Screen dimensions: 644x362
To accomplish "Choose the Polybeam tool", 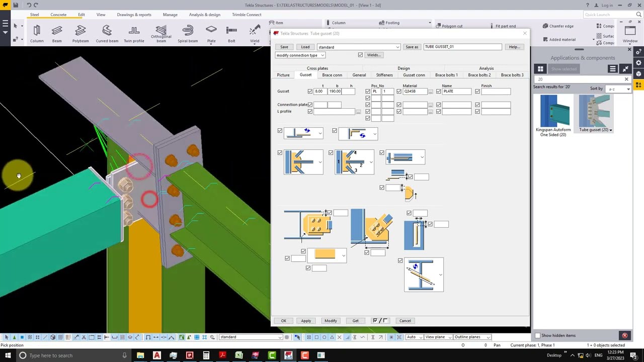I will point(80,34).
